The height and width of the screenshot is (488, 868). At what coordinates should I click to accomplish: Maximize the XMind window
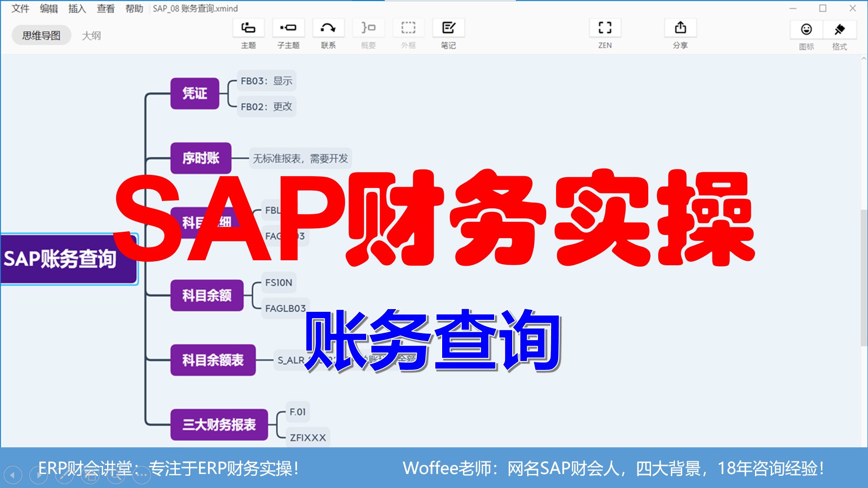823,8
